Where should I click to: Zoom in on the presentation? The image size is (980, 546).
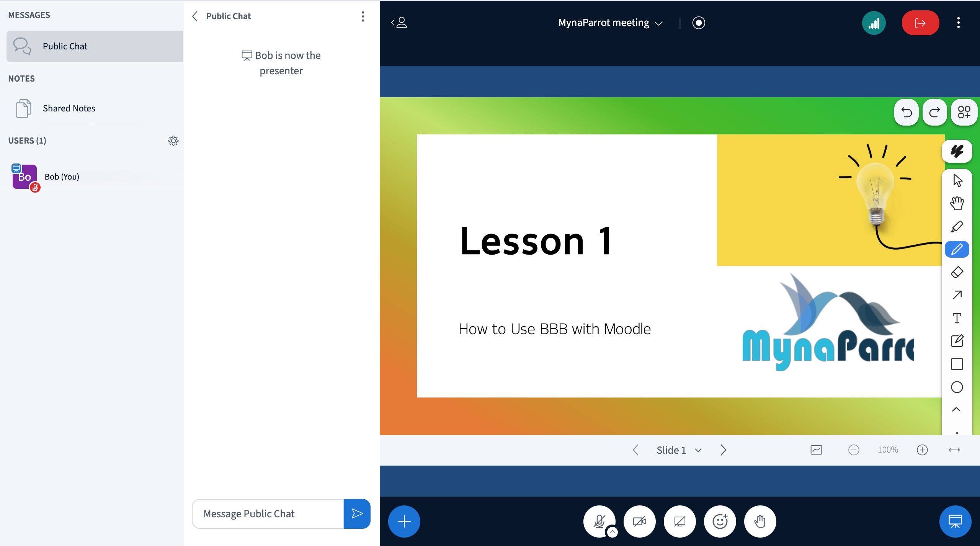[x=922, y=450]
